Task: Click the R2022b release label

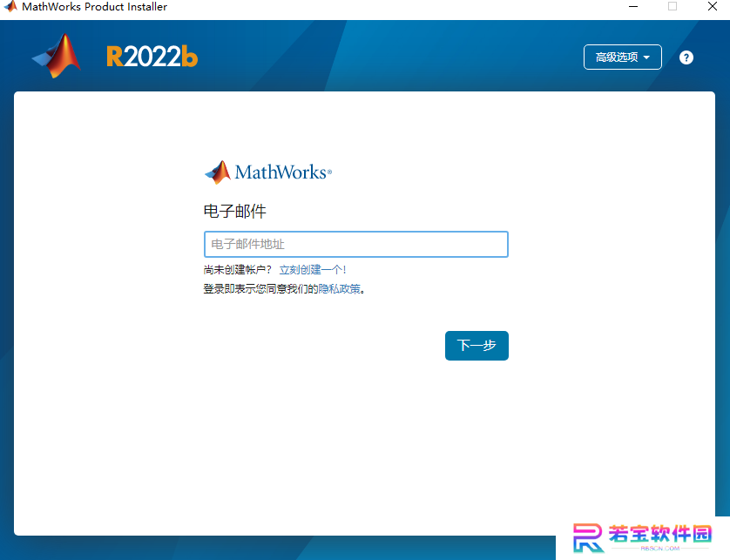Action: (x=152, y=57)
